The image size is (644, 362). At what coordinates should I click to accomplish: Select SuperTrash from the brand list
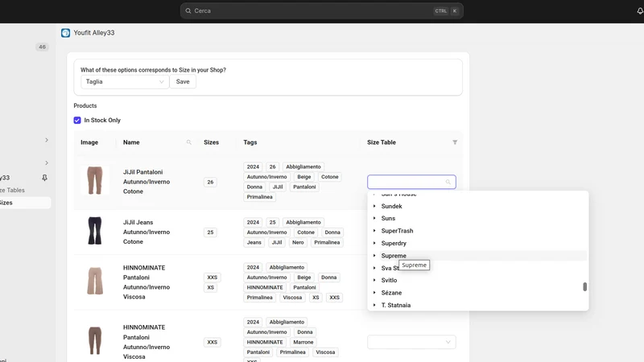397,231
